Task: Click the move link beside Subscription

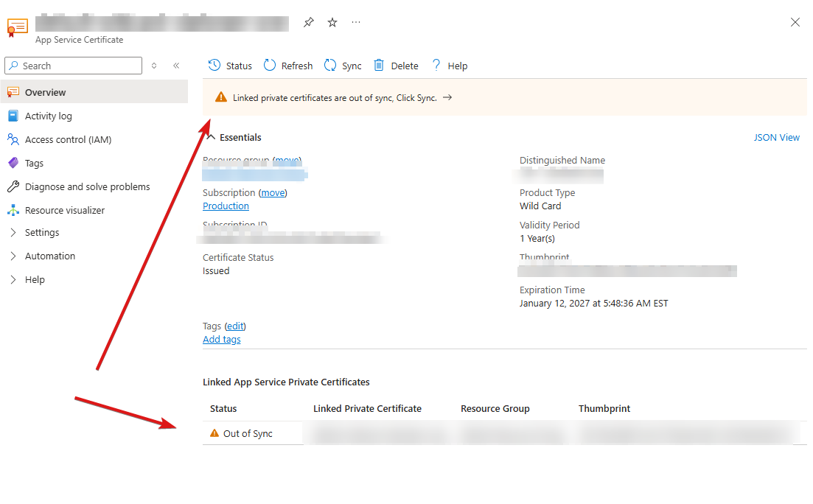Action: tap(273, 193)
